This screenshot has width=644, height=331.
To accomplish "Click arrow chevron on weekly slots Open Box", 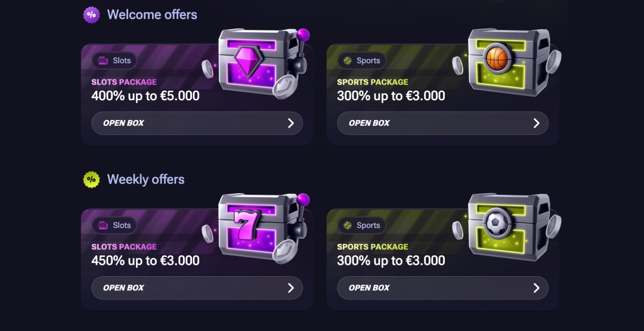I will (291, 288).
